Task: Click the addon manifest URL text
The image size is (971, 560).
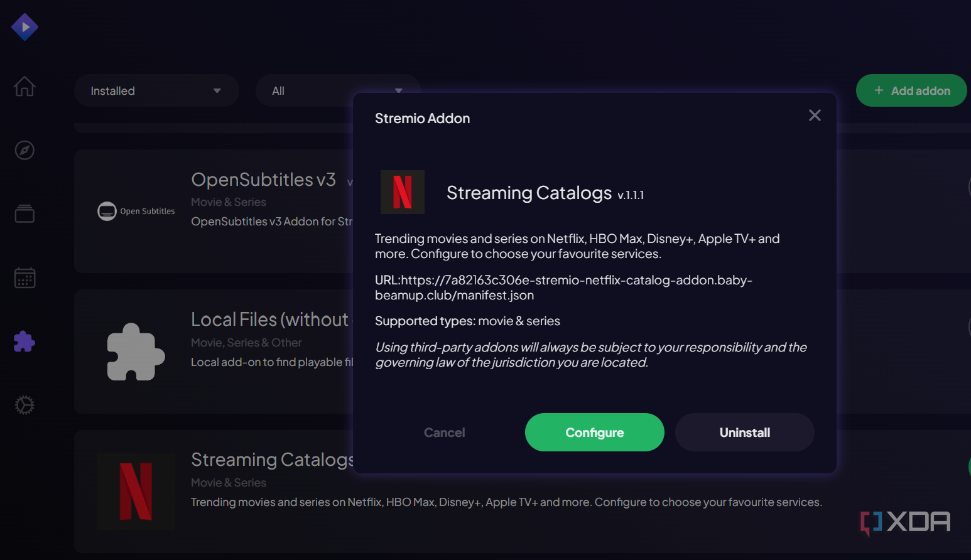Action: (563, 288)
